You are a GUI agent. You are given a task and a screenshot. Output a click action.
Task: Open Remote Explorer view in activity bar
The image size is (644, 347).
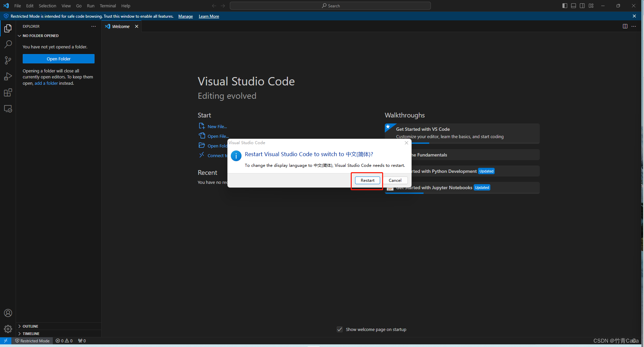point(8,109)
